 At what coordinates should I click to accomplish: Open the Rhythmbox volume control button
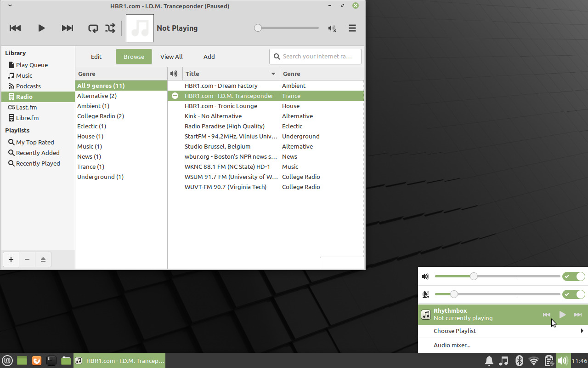pos(332,28)
